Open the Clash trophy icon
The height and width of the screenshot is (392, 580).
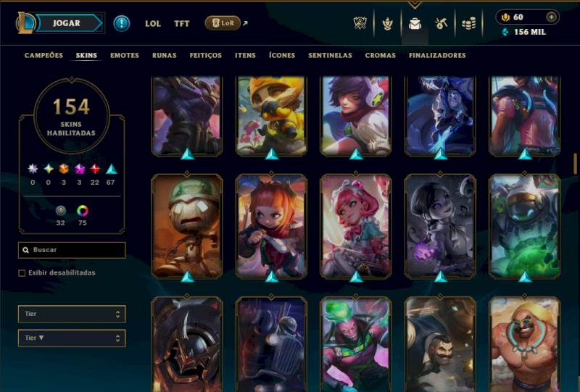(x=360, y=23)
